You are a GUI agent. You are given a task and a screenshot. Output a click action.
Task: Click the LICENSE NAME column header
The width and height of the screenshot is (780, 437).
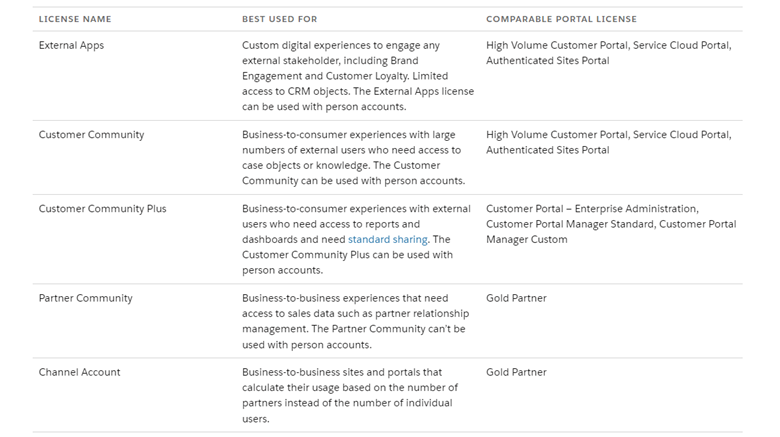pos(75,19)
